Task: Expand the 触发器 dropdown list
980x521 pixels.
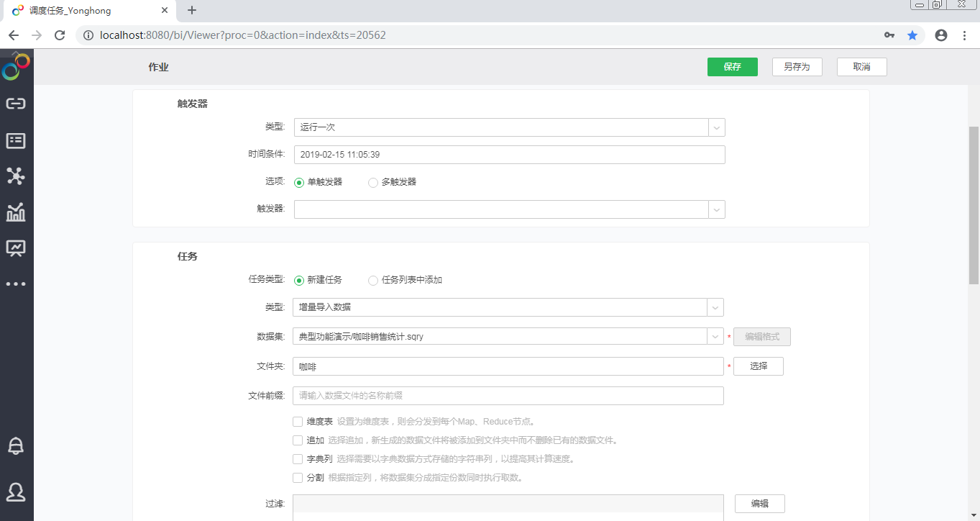Action: click(x=716, y=209)
